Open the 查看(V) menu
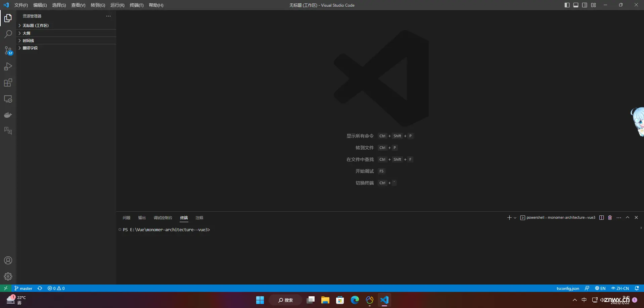644x308 pixels. pos(78,5)
